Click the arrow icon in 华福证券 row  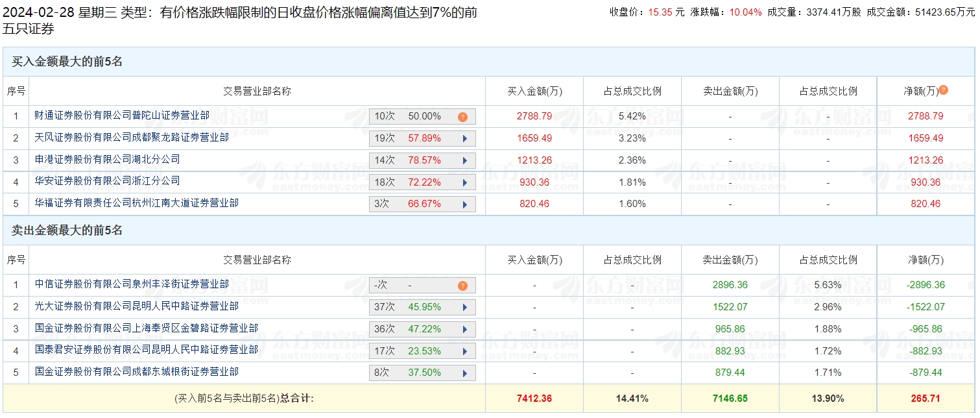click(464, 204)
